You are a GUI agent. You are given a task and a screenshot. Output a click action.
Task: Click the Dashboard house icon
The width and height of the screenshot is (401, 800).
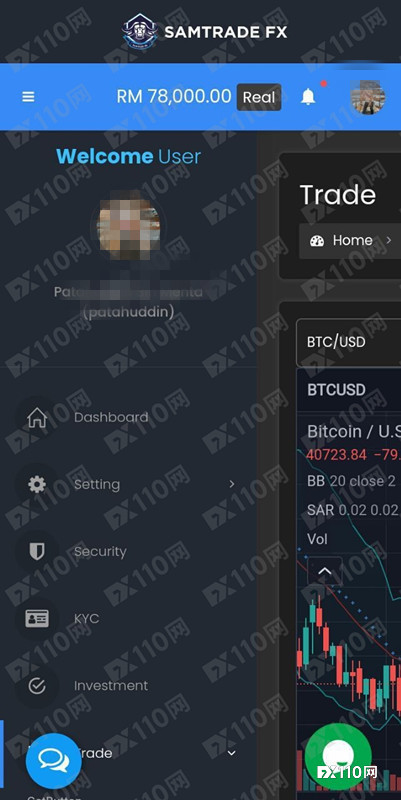coord(37,418)
